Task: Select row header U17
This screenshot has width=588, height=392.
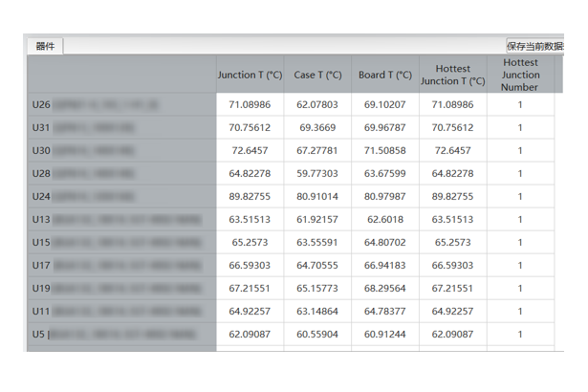Action: click(121, 265)
